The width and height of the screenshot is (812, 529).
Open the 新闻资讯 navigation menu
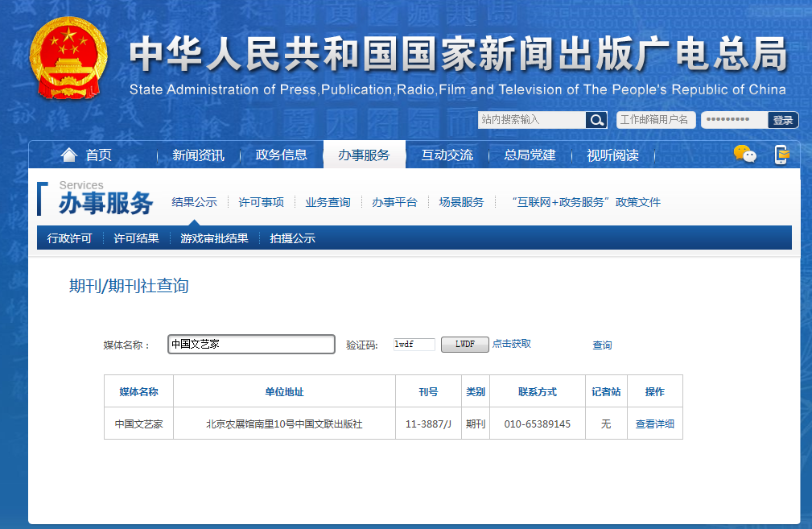198,155
